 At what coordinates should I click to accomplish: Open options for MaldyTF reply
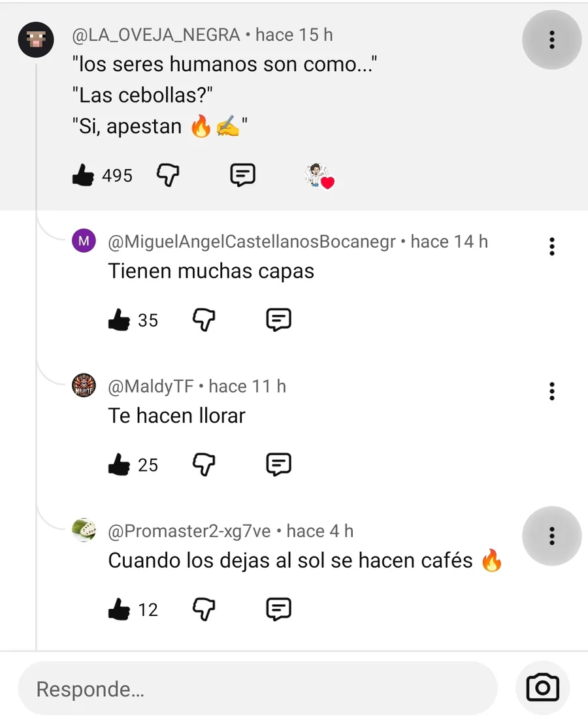(551, 391)
